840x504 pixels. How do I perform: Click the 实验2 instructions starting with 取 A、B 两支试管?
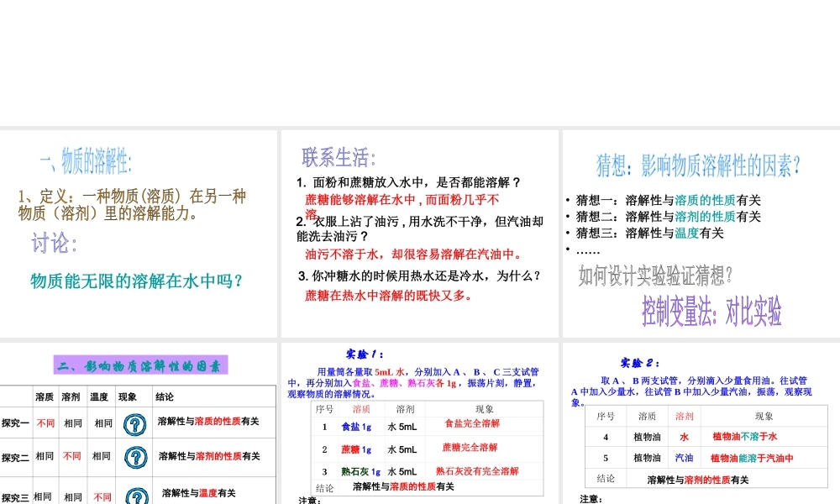coord(691,391)
